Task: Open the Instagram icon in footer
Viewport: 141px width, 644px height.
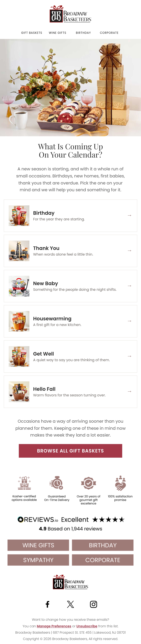Action: tap(93, 604)
